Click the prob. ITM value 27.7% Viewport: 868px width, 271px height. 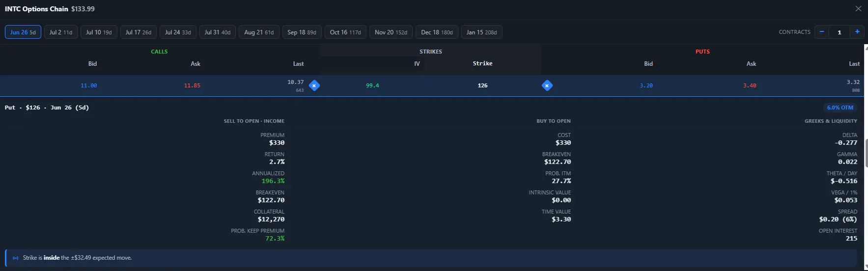(x=561, y=181)
